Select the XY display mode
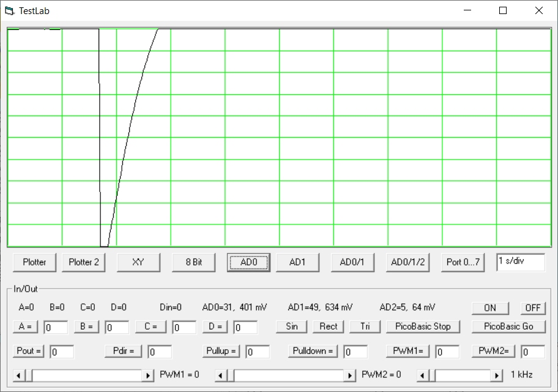 tap(138, 262)
